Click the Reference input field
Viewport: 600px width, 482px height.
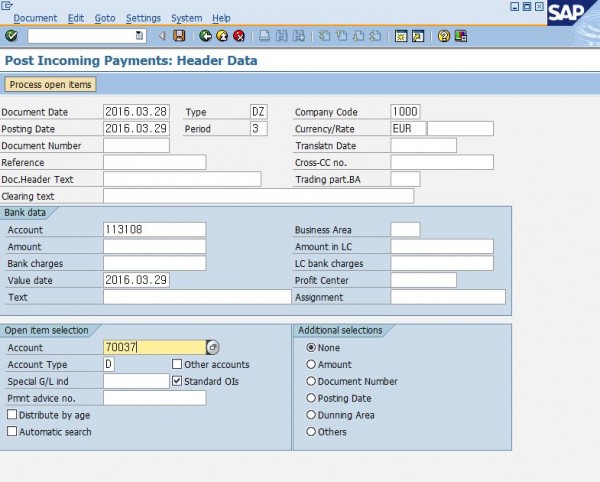click(155, 162)
